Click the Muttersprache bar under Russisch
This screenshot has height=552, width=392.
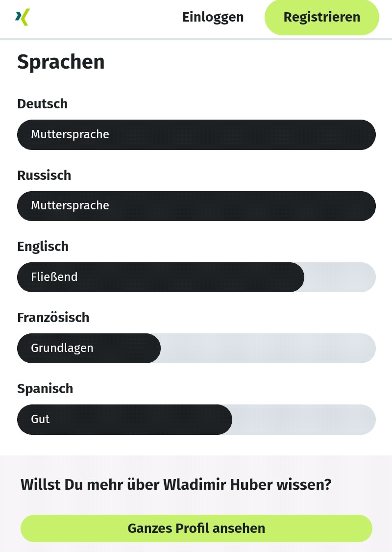196,205
